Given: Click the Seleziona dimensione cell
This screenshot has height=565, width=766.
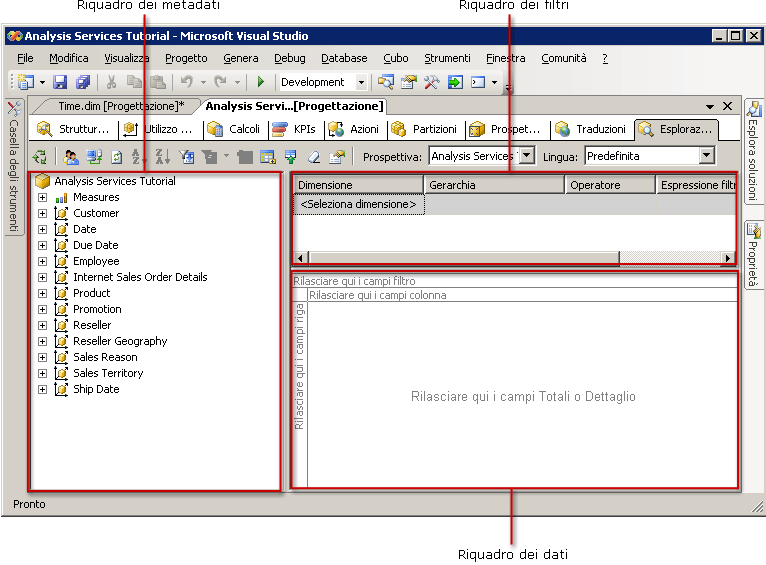Looking at the screenshot, I should click(x=358, y=204).
